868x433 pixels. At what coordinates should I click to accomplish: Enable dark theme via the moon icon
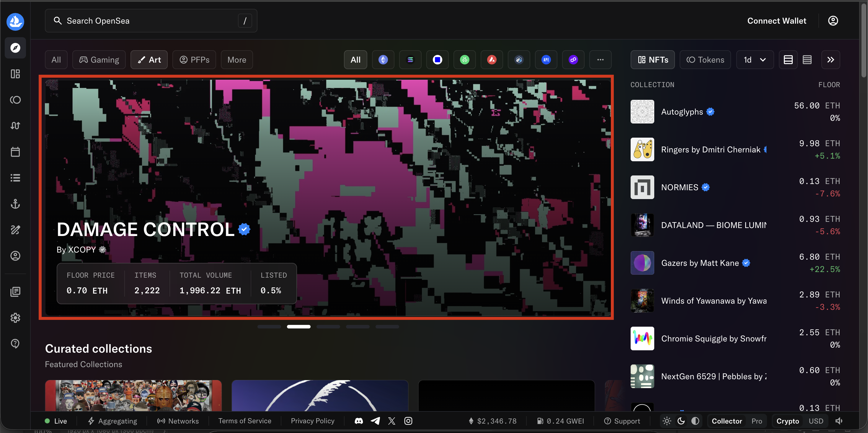click(681, 421)
